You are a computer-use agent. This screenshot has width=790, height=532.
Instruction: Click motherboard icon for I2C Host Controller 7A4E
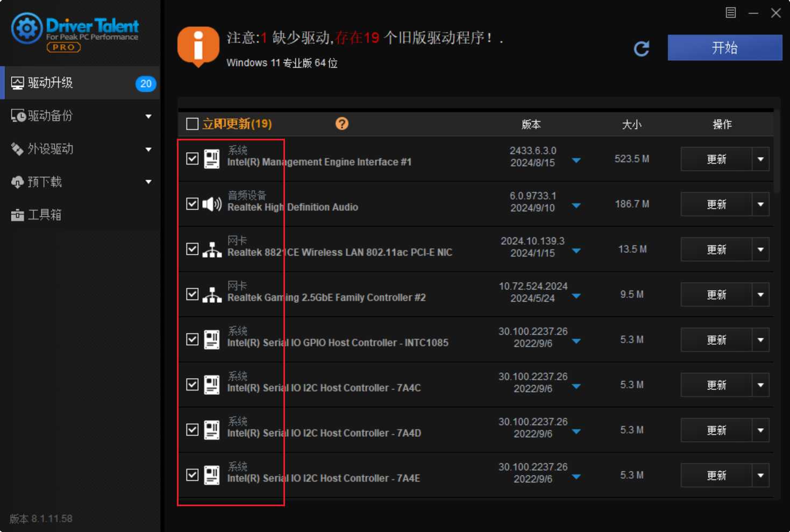tap(212, 475)
